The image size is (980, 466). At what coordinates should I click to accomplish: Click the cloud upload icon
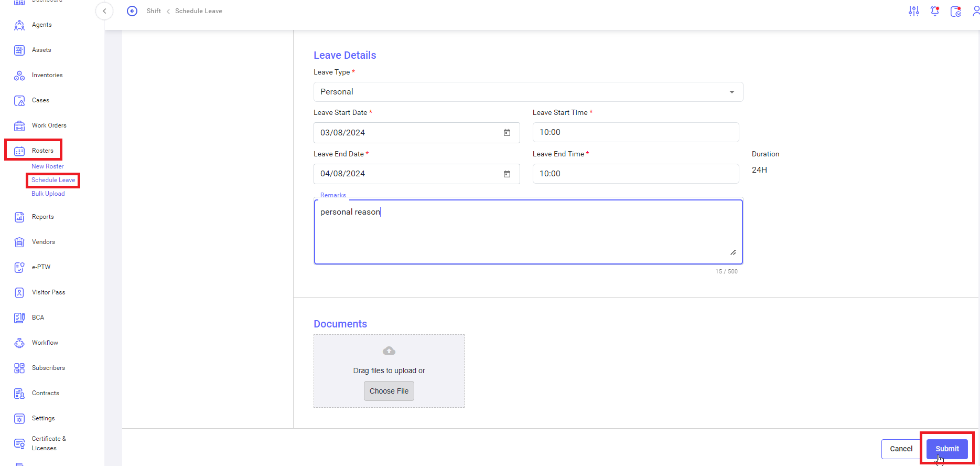[389, 351]
